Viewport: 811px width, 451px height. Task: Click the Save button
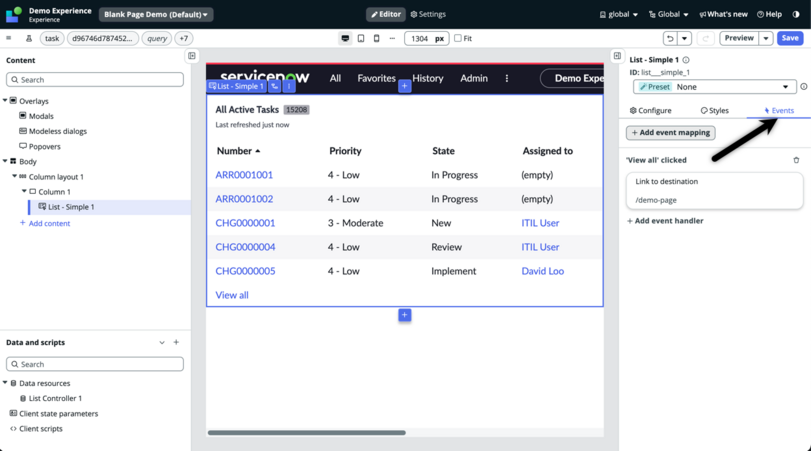[x=790, y=38]
